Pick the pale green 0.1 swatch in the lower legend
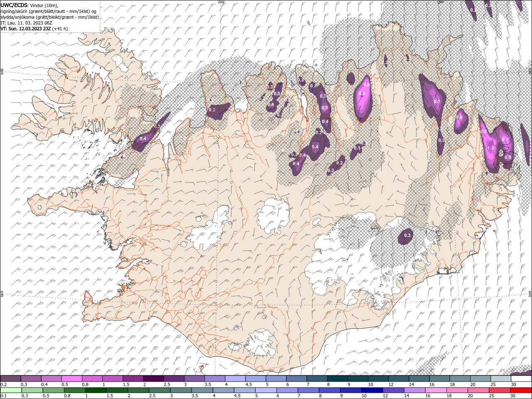The height and width of the screenshot is (399, 532). [x=10, y=390]
